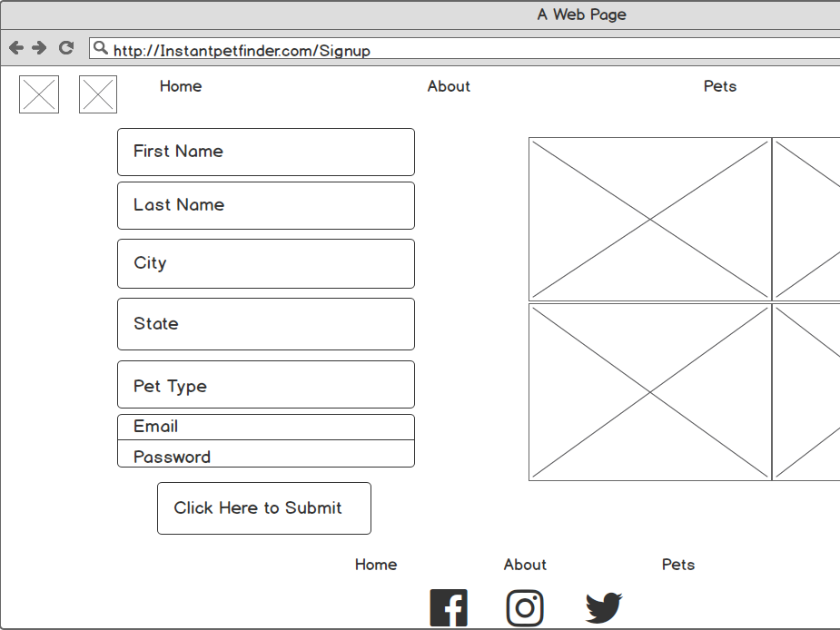
Task: Open the Twitter bird icon
Action: (604, 608)
